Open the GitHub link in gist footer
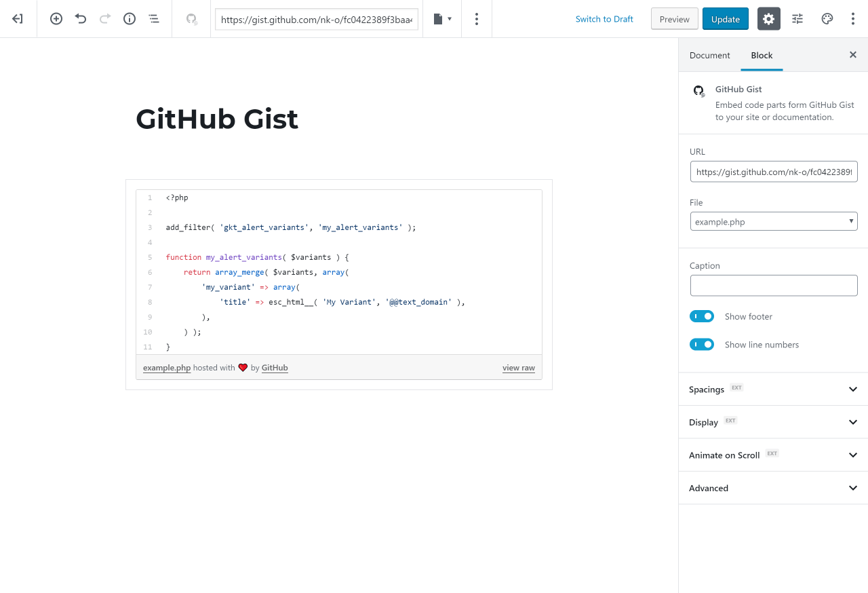Screen dimensions: 868x593 point(275,368)
